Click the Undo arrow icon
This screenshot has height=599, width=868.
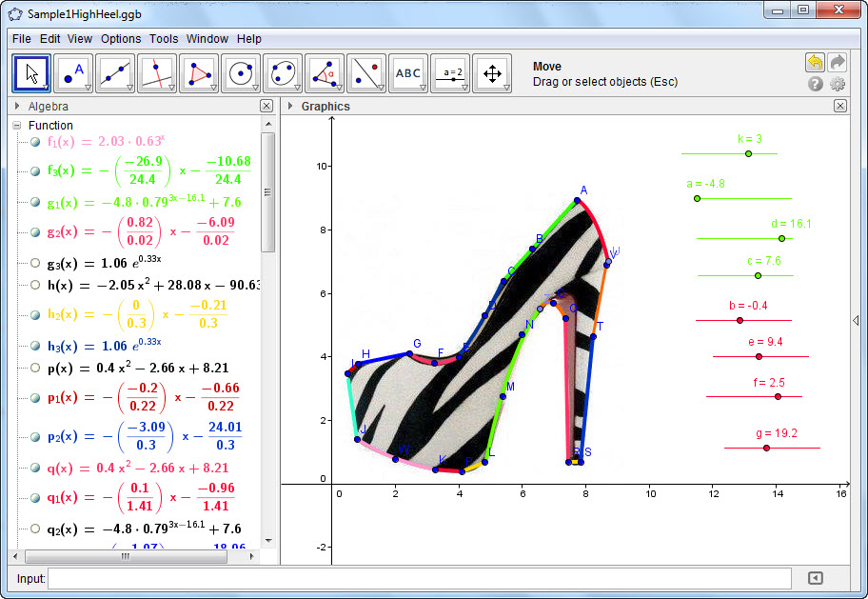point(815,62)
